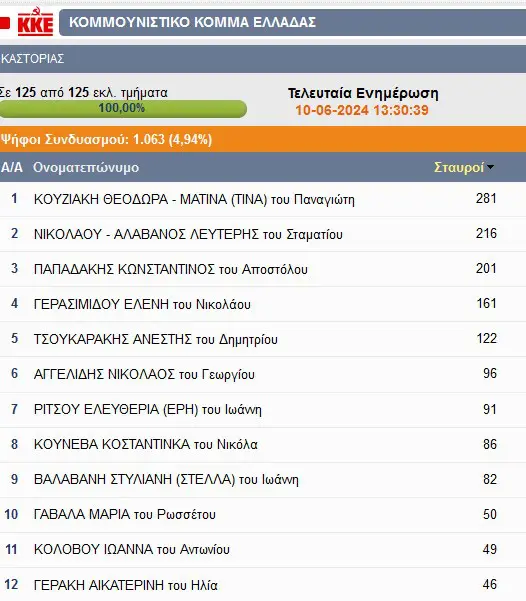This screenshot has height=601, width=526.
Task: Sort by Σταυροί column arrow
Action: coord(490,167)
